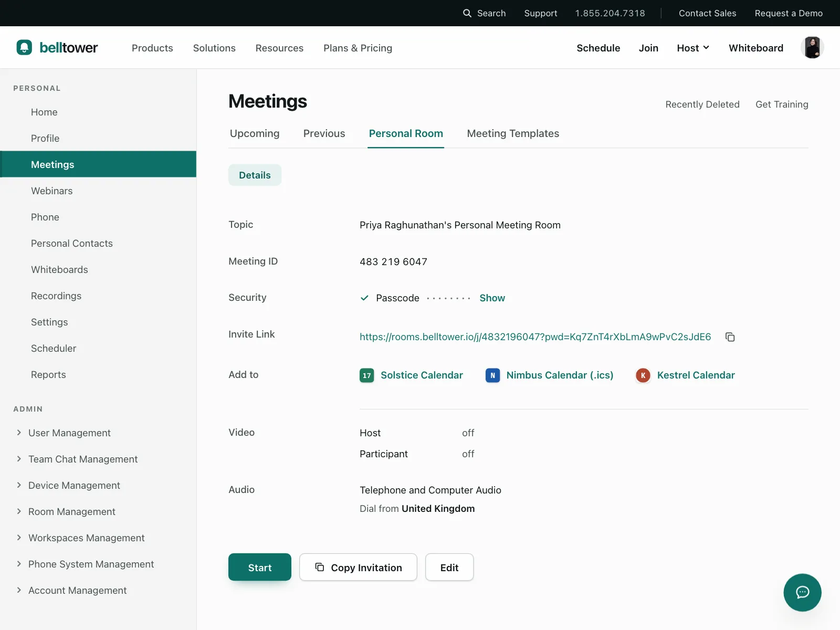Screen dimensions: 840x630
Task: Open the user profile avatar
Action: click(812, 48)
